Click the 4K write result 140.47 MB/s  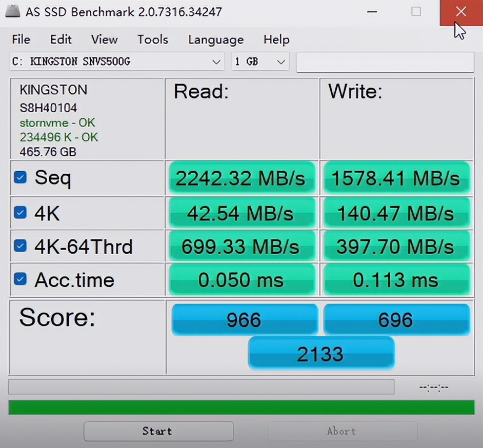[396, 213]
